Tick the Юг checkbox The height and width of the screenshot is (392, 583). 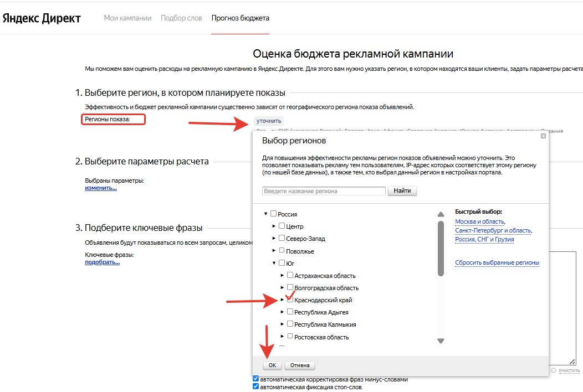click(282, 262)
